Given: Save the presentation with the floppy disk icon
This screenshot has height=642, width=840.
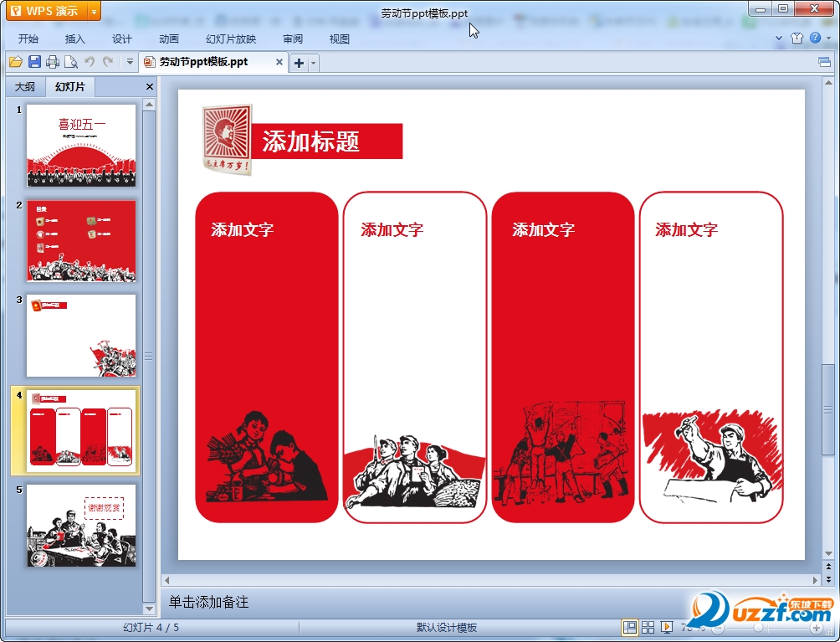Looking at the screenshot, I should coord(34,62).
